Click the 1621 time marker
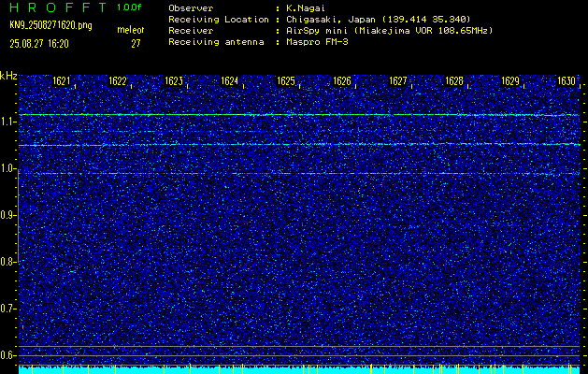 point(61,80)
